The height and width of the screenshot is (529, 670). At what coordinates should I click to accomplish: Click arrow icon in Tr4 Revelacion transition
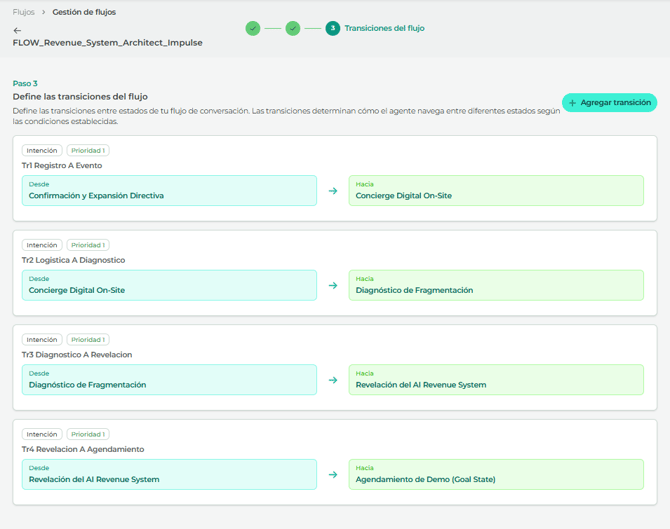click(333, 474)
